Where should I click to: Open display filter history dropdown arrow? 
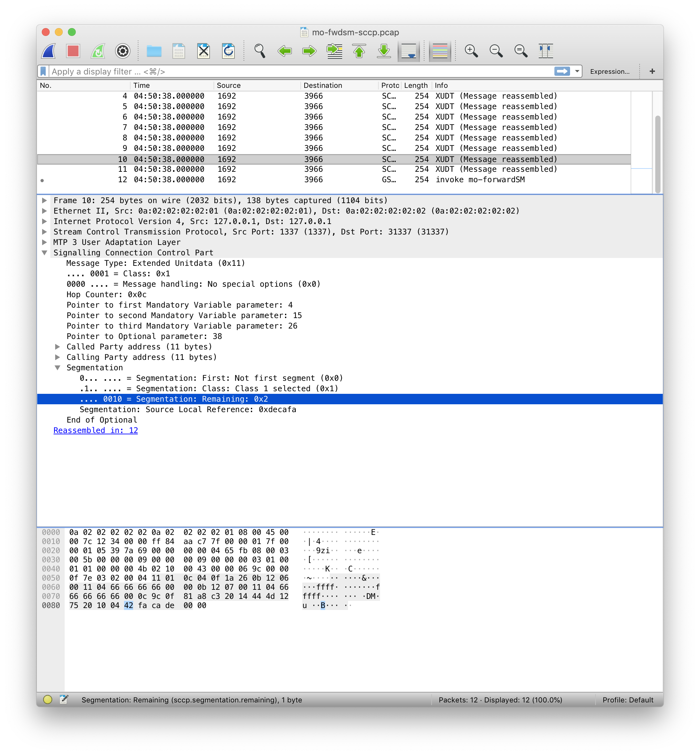[x=577, y=71]
